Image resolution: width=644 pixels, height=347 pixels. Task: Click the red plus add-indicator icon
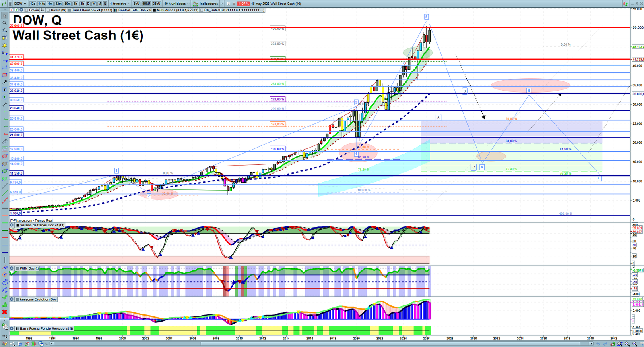[x=12, y=10]
